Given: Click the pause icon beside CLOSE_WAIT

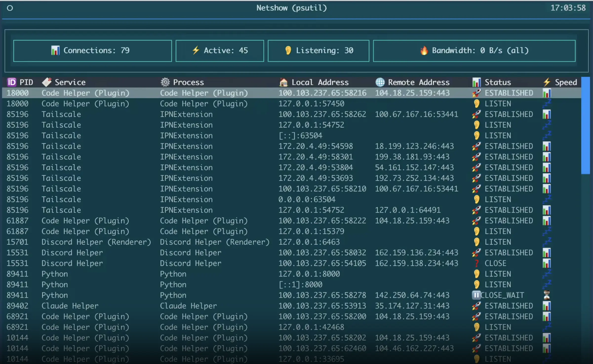Looking at the screenshot, I should tap(476, 295).
